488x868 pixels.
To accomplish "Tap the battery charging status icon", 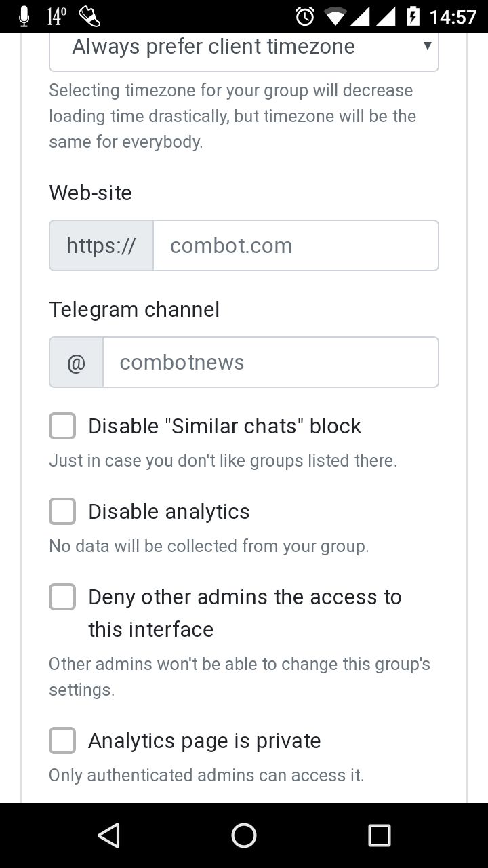I will coord(413,16).
